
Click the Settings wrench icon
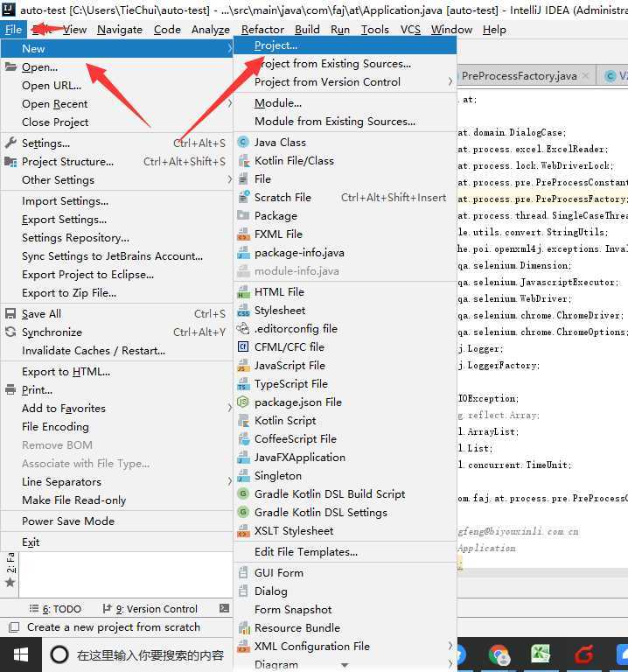click(x=10, y=143)
